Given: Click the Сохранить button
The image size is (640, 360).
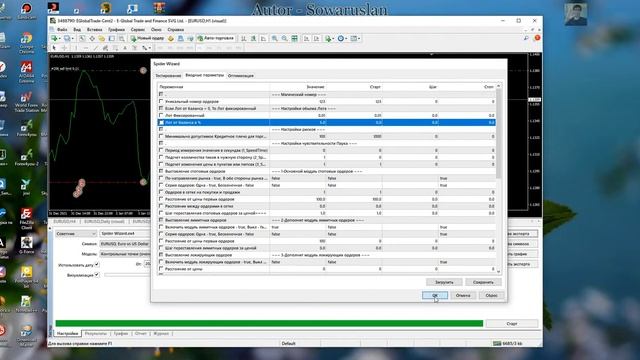Looking at the screenshot, I should [x=483, y=282].
